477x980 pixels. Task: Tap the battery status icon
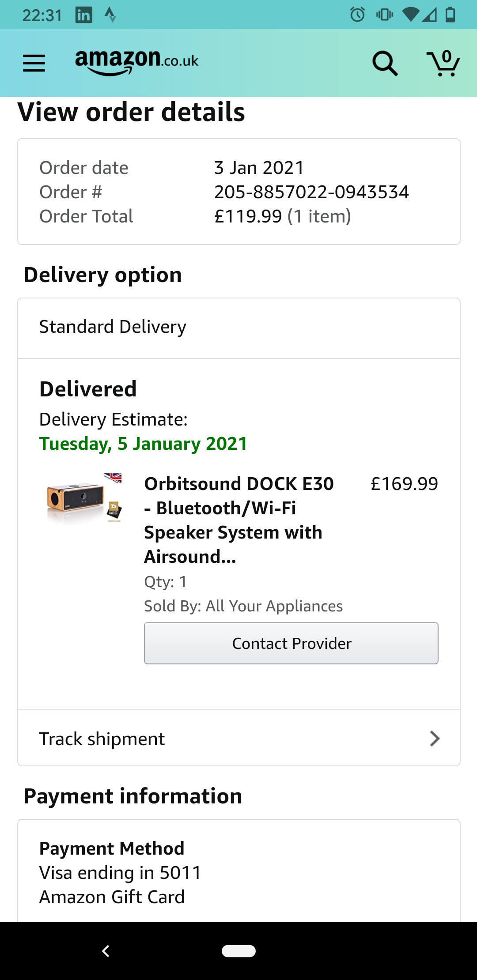450,15
